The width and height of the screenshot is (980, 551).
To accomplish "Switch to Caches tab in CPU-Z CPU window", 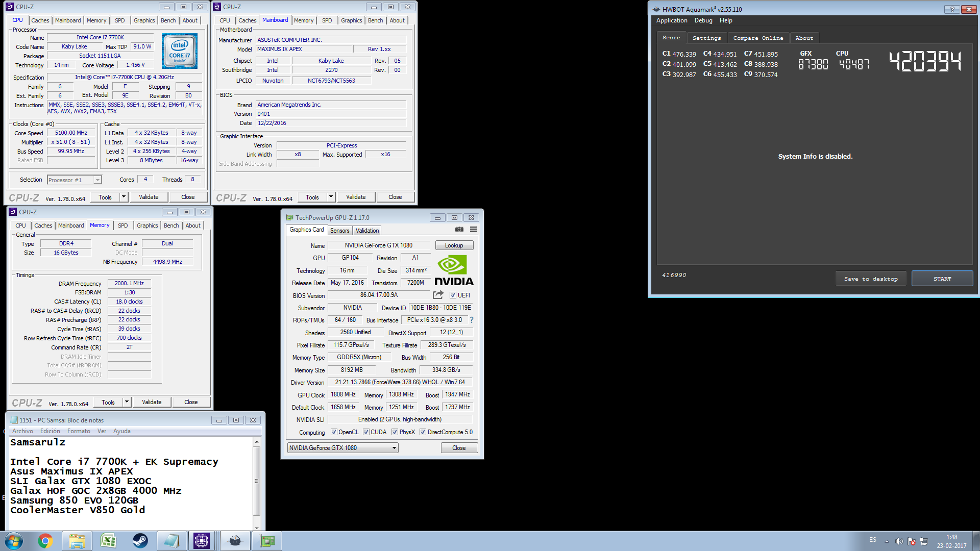I will (40, 20).
